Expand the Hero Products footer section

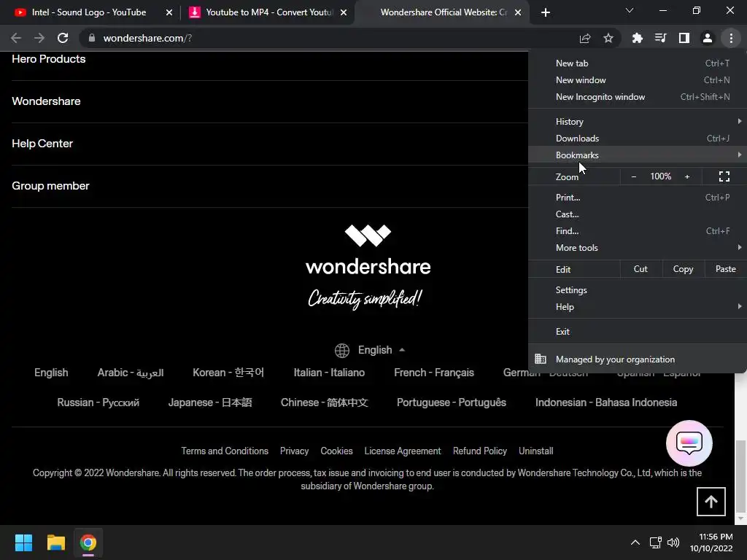click(x=49, y=59)
